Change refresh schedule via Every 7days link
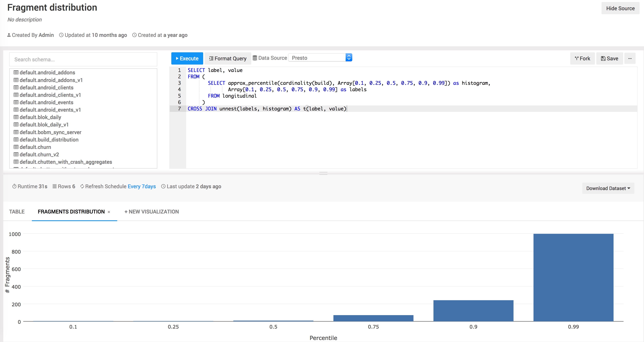The width and height of the screenshot is (644, 342). point(142,186)
